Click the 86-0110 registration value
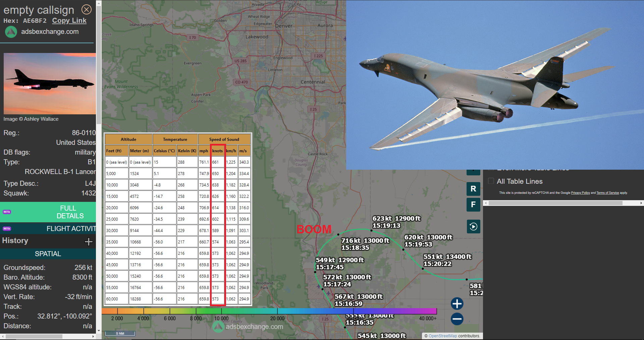This screenshot has height=340, width=644. pos(84,133)
